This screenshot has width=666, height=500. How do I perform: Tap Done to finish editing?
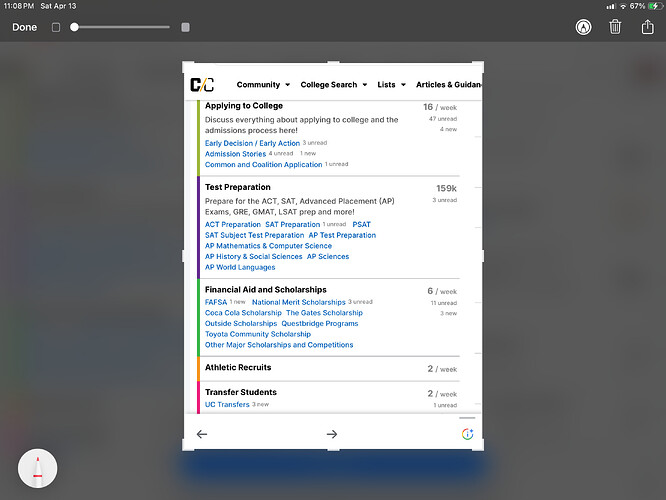tap(25, 27)
